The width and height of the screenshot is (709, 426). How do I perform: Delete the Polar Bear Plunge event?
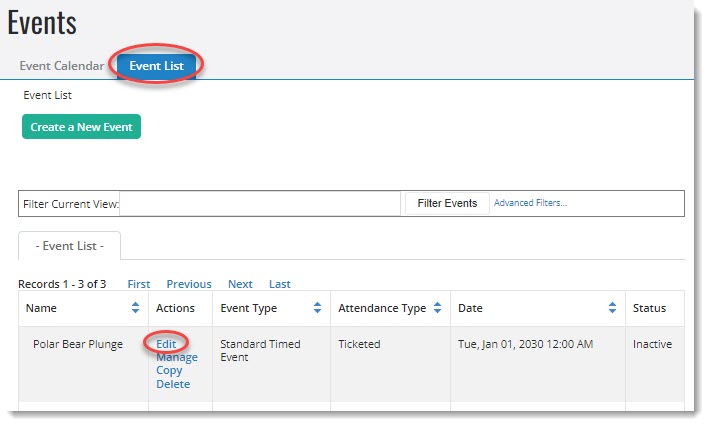(x=172, y=384)
